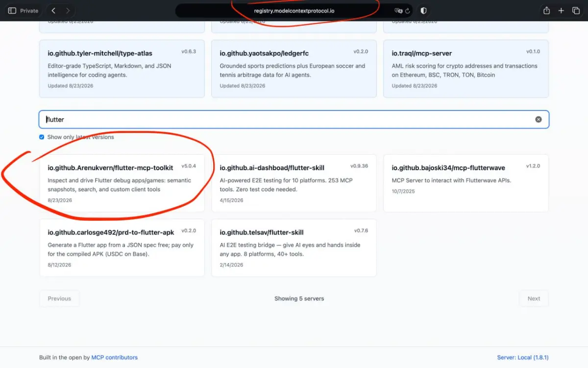Image resolution: width=588 pixels, height=368 pixels.
Task: Click the AI E2E testing bridge description
Action: click(x=290, y=249)
